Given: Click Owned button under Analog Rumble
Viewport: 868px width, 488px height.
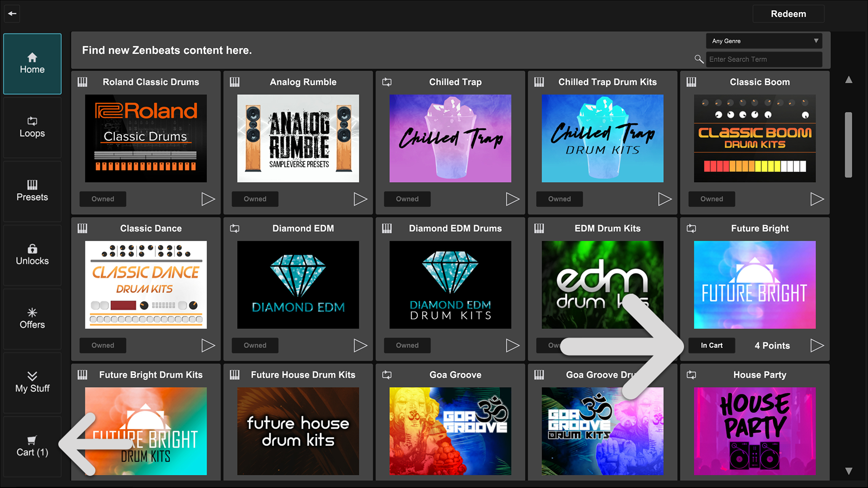Looking at the screenshot, I should click(255, 199).
